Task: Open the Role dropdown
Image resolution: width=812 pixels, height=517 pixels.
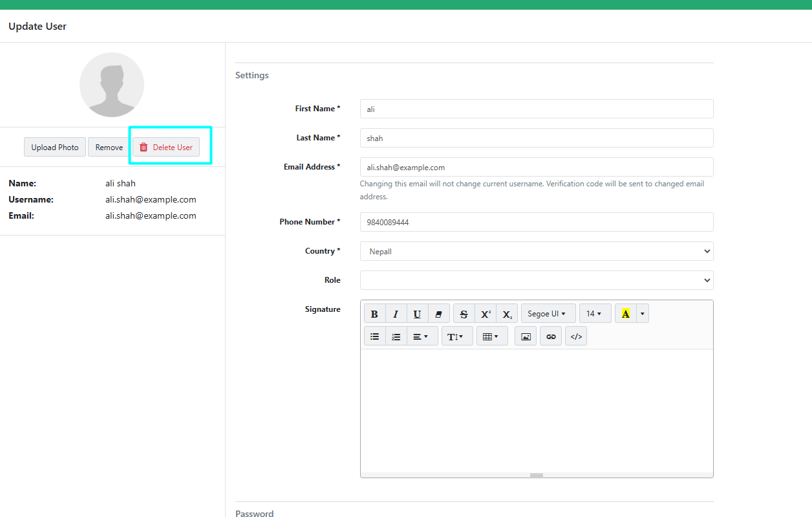Action: click(x=537, y=280)
